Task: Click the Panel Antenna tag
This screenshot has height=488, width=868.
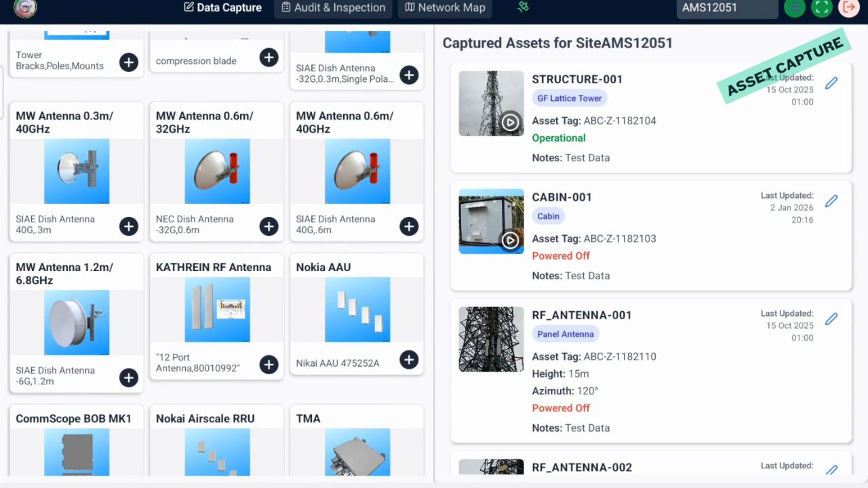Action: tap(566, 334)
